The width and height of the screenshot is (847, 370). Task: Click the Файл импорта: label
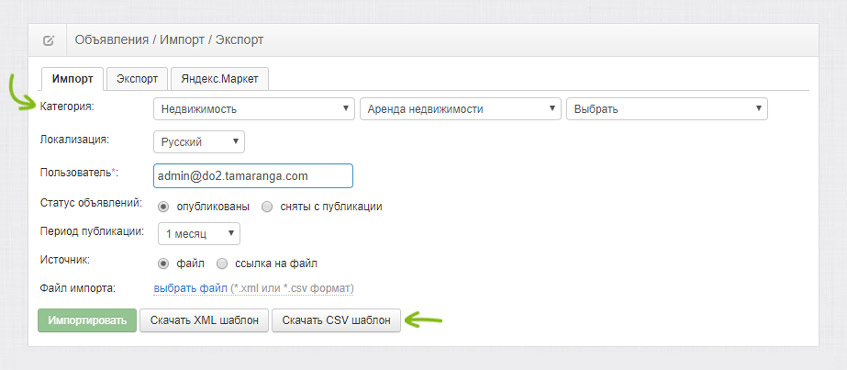pyautogui.click(x=78, y=288)
